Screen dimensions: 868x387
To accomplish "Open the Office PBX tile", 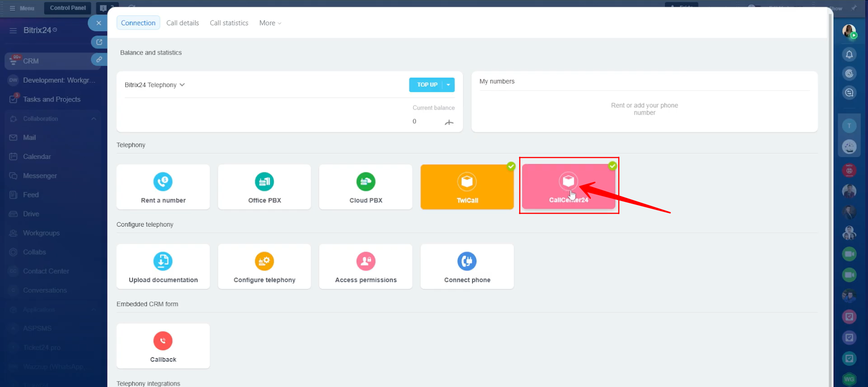I will [x=264, y=187].
